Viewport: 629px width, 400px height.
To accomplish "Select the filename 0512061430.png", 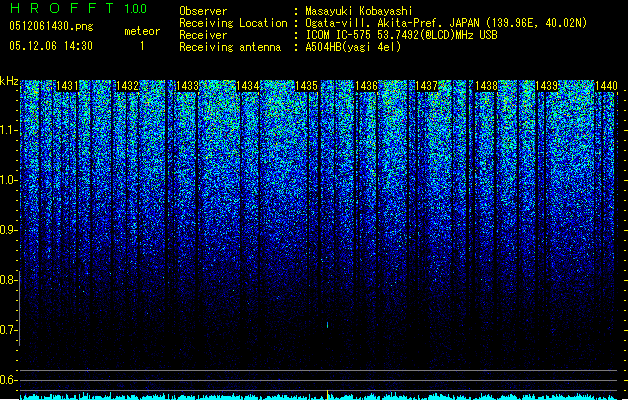I will click(51, 26).
